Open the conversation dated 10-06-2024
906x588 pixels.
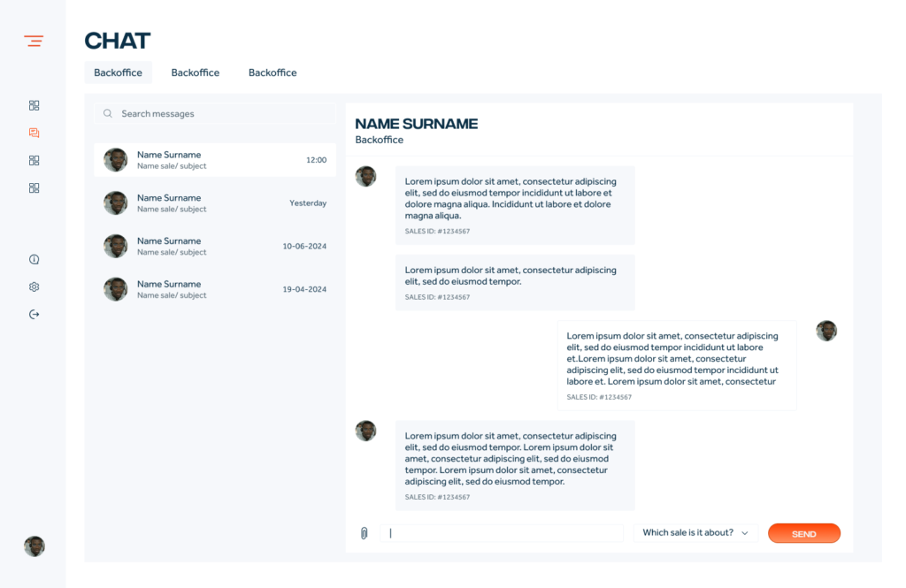coord(214,246)
